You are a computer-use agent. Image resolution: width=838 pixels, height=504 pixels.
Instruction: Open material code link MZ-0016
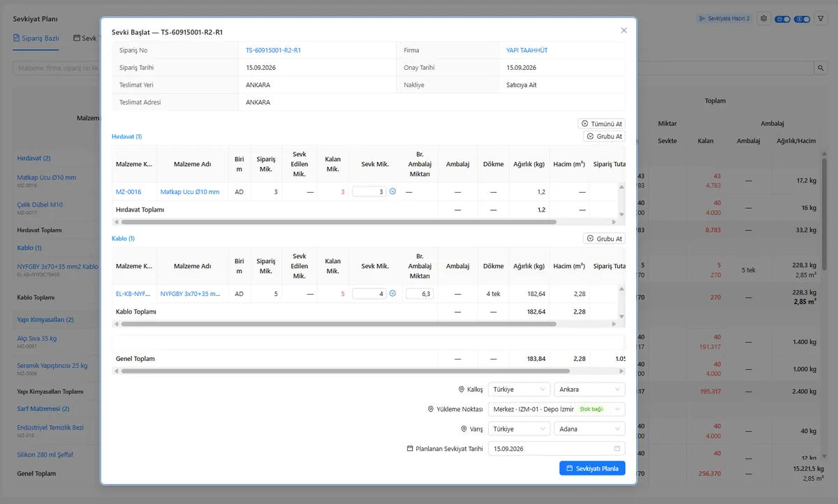128,192
